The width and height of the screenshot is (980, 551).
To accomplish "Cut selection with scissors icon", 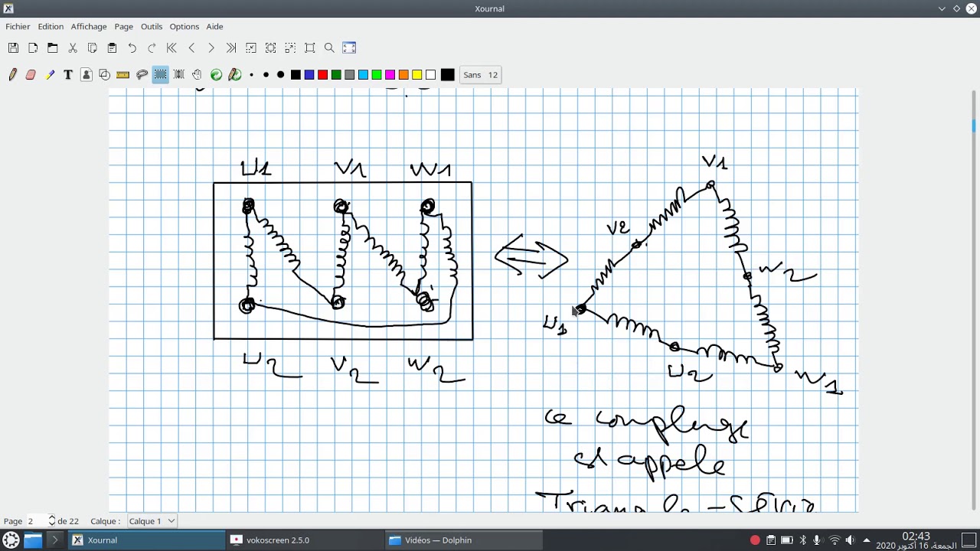I will tap(73, 48).
